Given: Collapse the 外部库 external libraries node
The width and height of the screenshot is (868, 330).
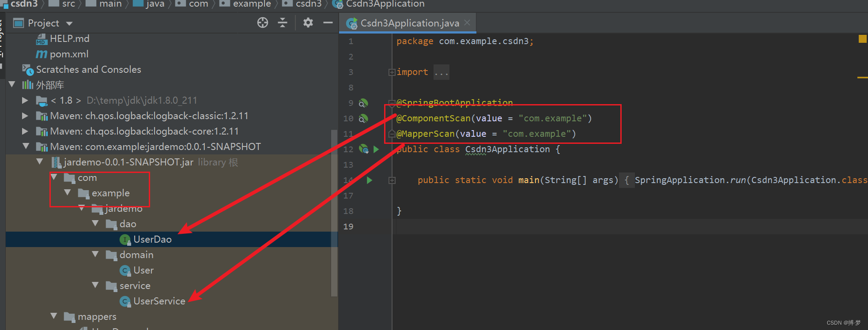Looking at the screenshot, I should click(x=12, y=84).
